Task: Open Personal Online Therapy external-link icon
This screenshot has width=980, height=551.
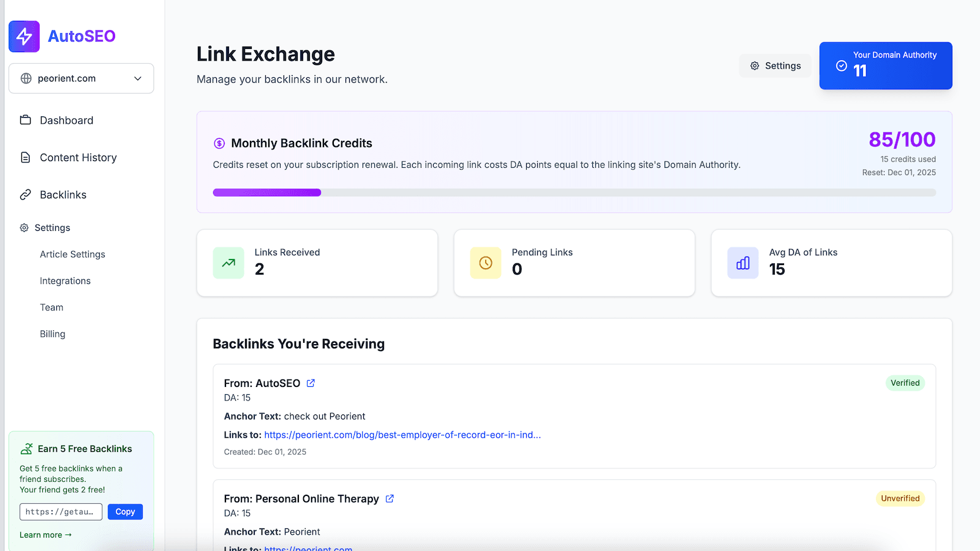Action: pos(390,498)
